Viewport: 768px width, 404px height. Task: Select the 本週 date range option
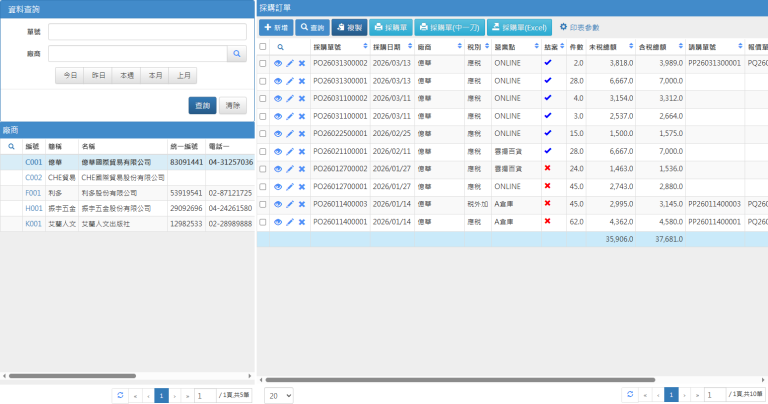[126, 75]
